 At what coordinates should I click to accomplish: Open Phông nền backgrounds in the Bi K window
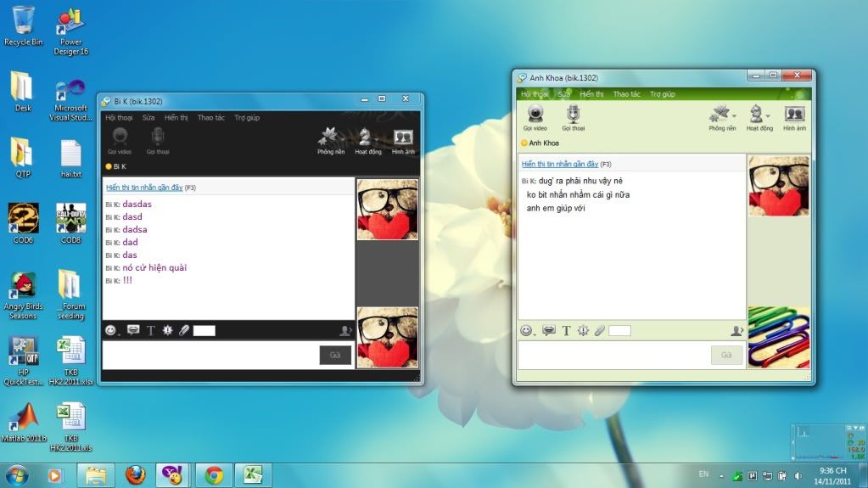pos(330,141)
